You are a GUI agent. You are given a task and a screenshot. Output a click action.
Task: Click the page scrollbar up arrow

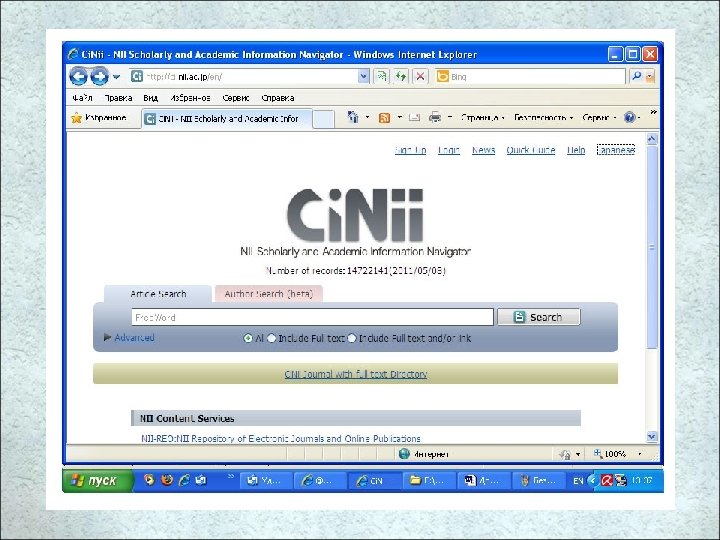652,139
